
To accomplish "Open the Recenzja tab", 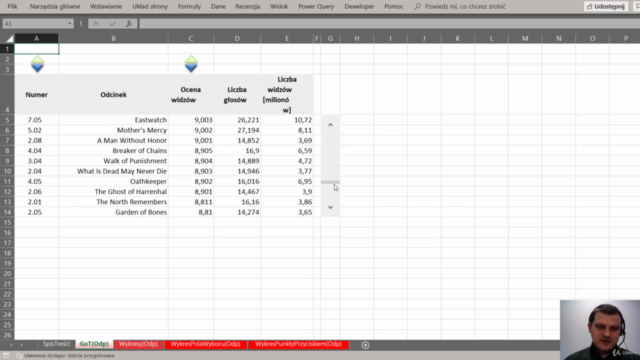I will tap(248, 7).
